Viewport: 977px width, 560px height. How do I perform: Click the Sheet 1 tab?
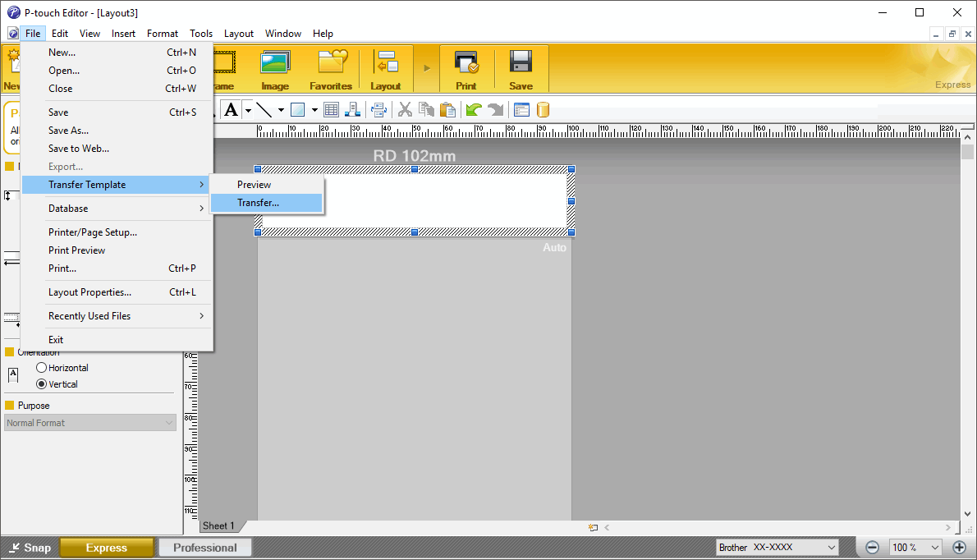(218, 526)
